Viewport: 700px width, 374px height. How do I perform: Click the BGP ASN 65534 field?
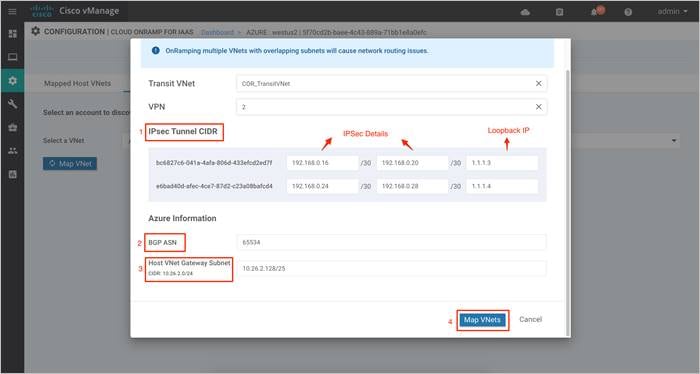click(391, 242)
